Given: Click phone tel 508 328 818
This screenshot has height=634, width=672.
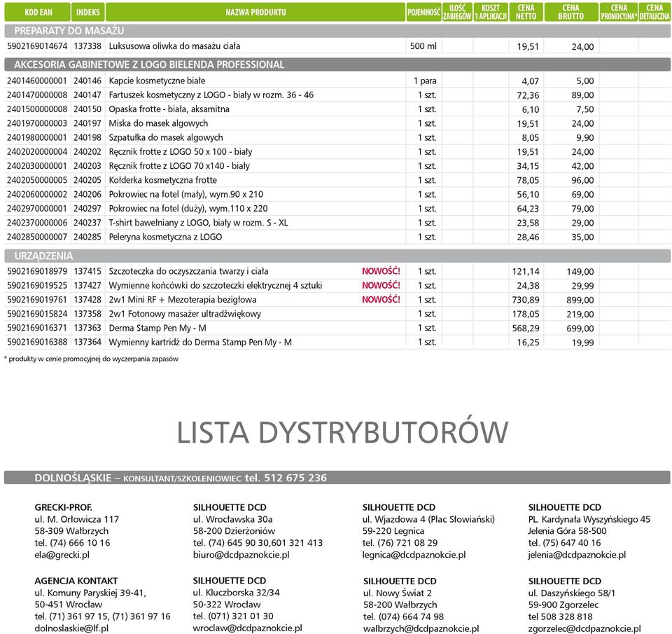Looking at the screenshot, I should tap(560, 616).
